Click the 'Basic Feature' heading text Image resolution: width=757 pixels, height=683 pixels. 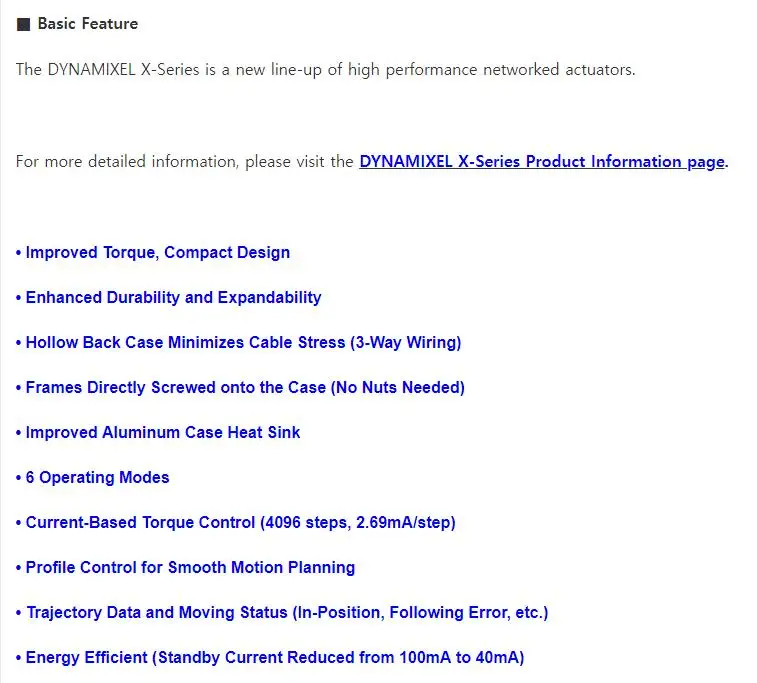point(88,24)
